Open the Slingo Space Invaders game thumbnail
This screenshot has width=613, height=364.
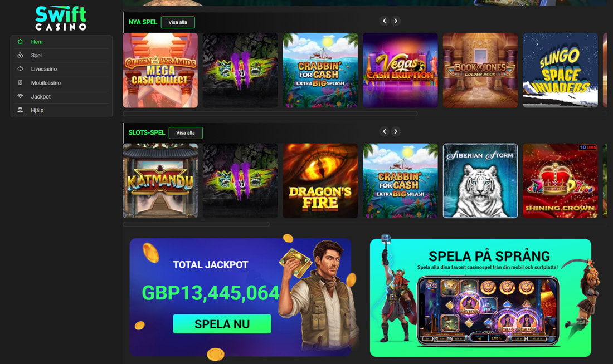(560, 70)
